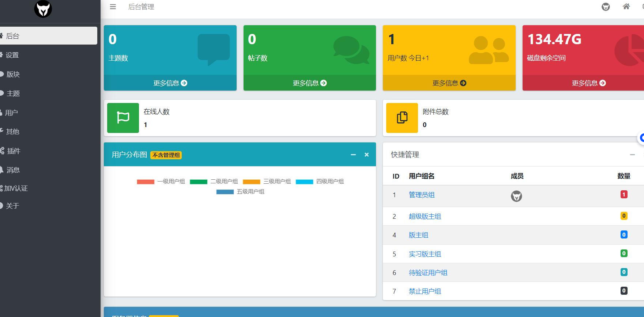Click the 不含管理组 badge

[166, 155]
